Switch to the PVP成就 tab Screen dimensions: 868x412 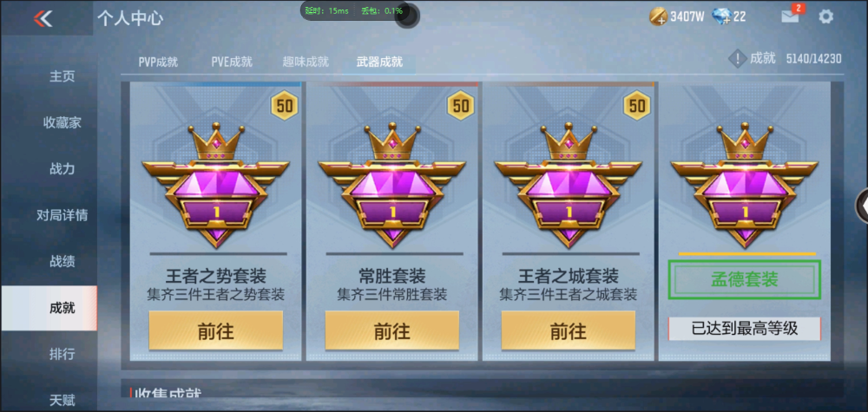[x=158, y=62]
